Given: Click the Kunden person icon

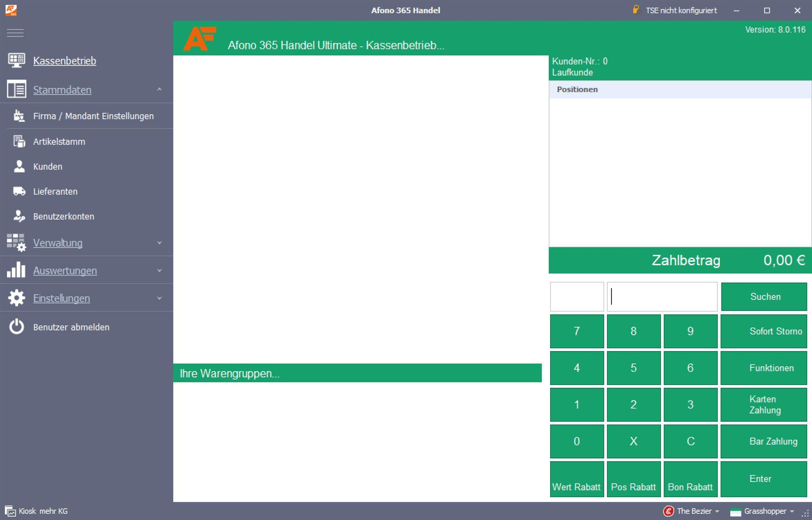Looking at the screenshot, I should coord(19,166).
